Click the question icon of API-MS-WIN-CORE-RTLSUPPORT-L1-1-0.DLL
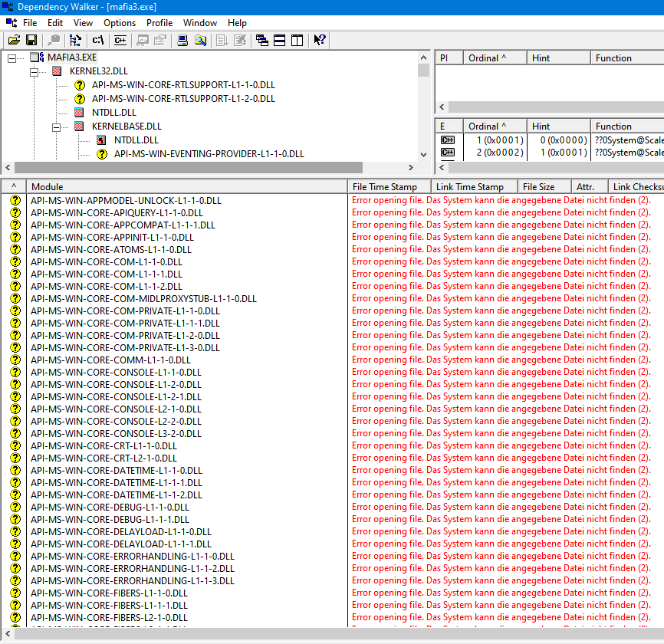664x644 pixels. coord(79,85)
